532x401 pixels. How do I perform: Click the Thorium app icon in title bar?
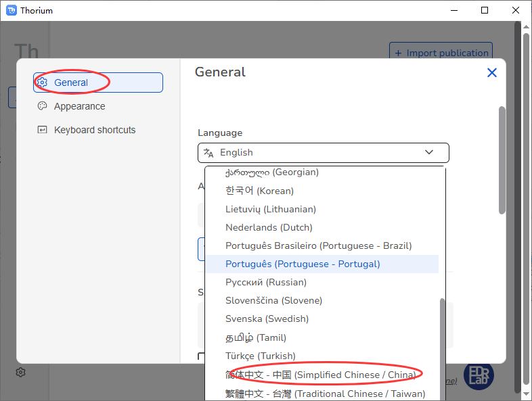point(12,10)
